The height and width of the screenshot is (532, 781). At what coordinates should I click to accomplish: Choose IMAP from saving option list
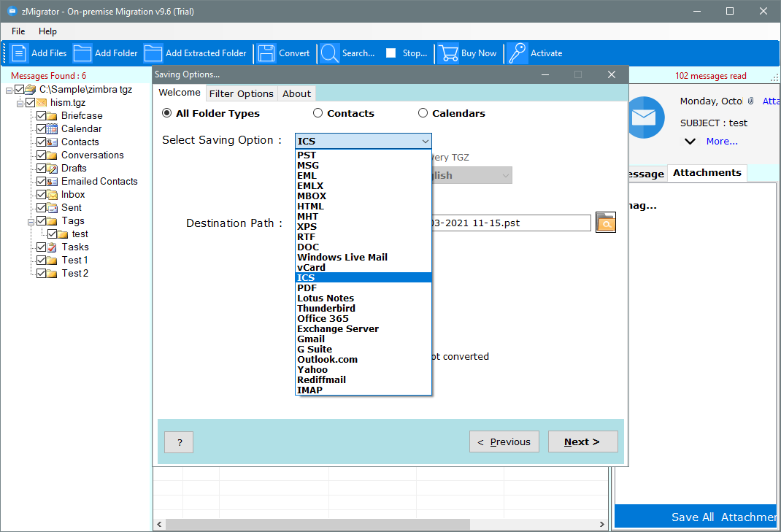363,390
